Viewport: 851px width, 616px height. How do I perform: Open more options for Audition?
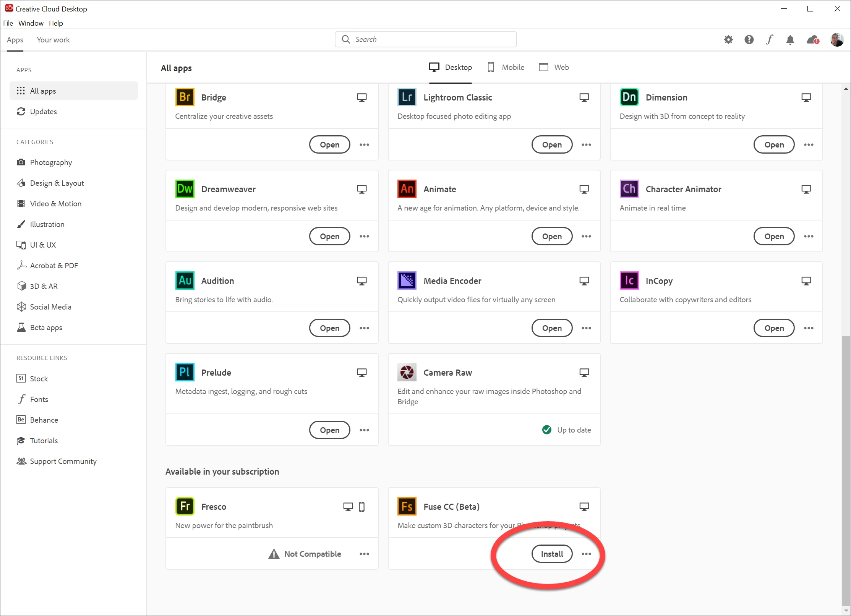point(364,328)
